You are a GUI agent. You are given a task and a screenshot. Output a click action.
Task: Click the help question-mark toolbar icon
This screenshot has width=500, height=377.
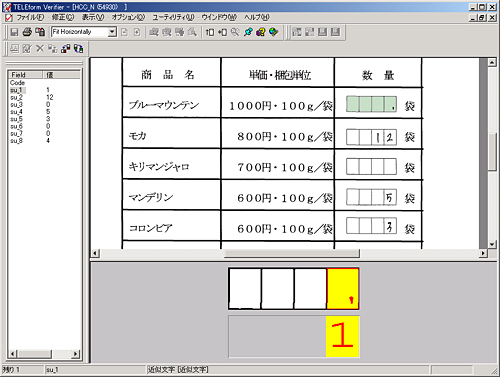point(261,32)
